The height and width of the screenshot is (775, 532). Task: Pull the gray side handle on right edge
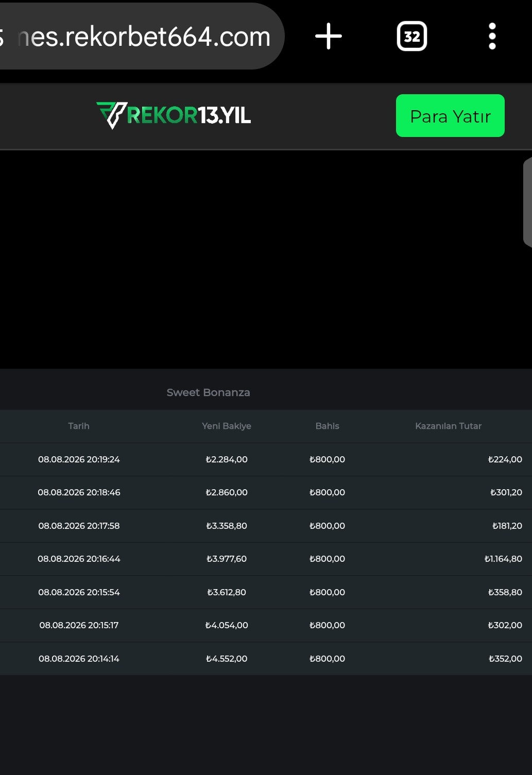[x=527, y=202]
